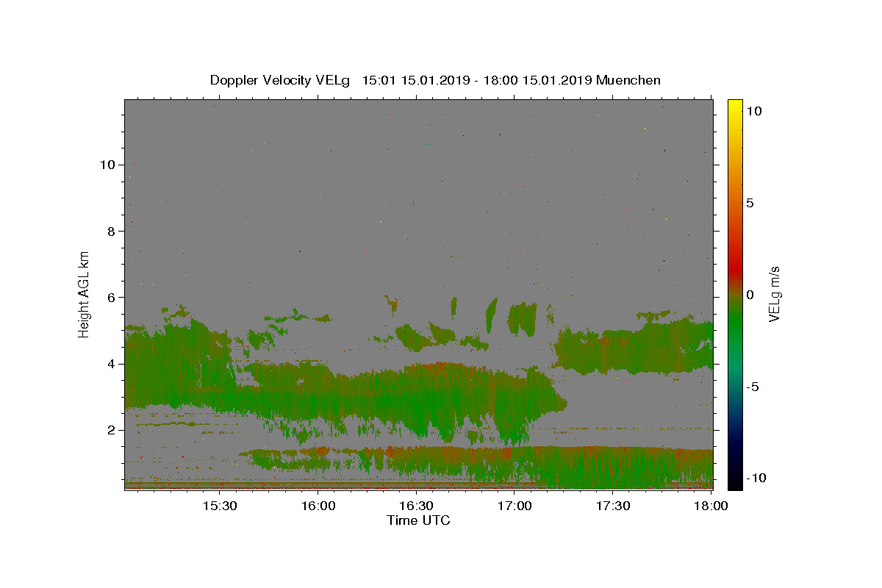882x588 pixels.
Task: Click the '16:00' time axis label
Action: [318, 506]
